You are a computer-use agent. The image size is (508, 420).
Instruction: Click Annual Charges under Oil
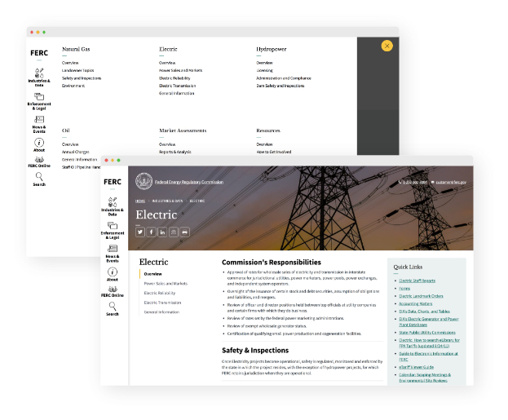(76, 152)
